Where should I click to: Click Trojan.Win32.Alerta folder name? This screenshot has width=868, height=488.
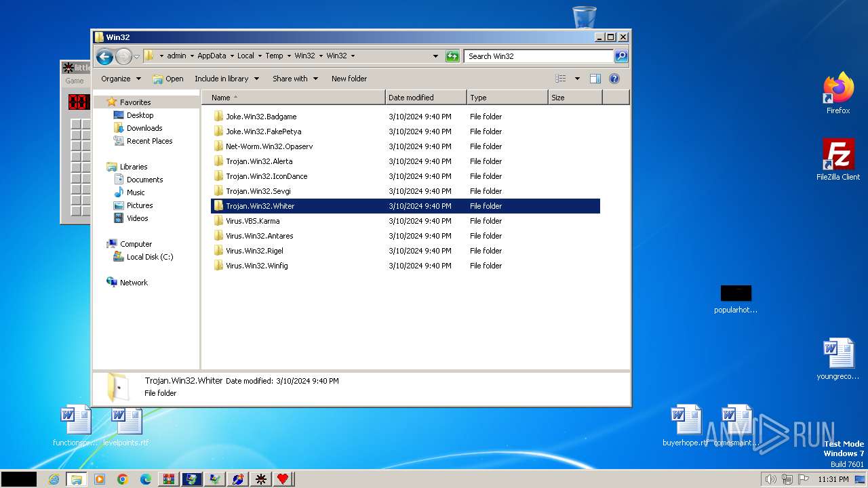pos(259,161)
